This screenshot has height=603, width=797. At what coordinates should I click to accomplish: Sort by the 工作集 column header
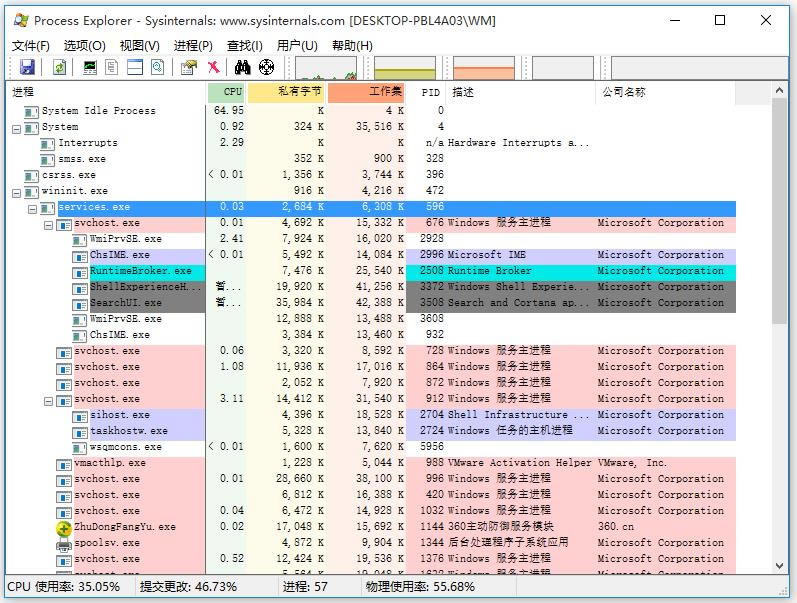[x=366, y=92]
